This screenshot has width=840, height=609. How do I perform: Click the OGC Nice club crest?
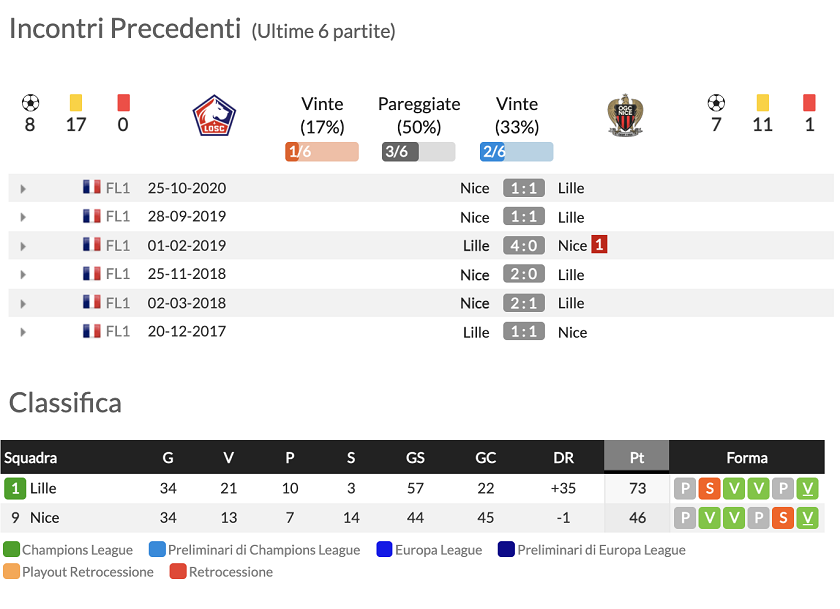626,115
